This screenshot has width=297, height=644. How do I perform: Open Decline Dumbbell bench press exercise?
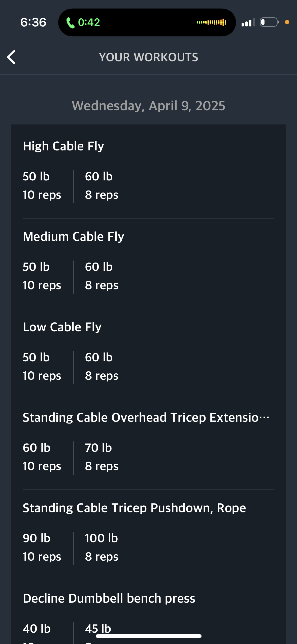(109, 598)
